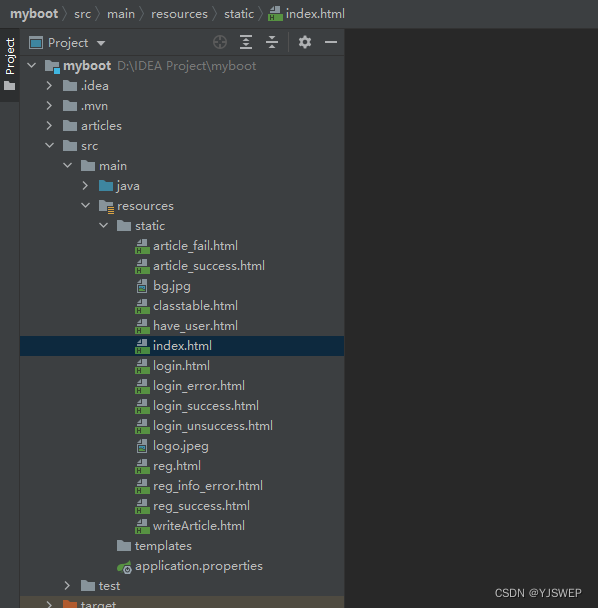Select have_user.html file icon
Image resolution: width=598 pixels, height=608 pixels.
pyautogui.click(x=142, y=326)
